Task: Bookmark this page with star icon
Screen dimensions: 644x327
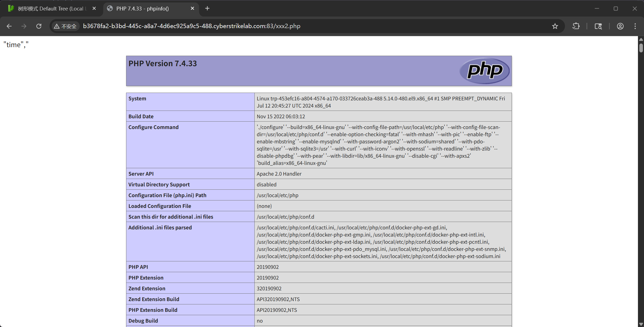Action: click(x=555, y=26)
